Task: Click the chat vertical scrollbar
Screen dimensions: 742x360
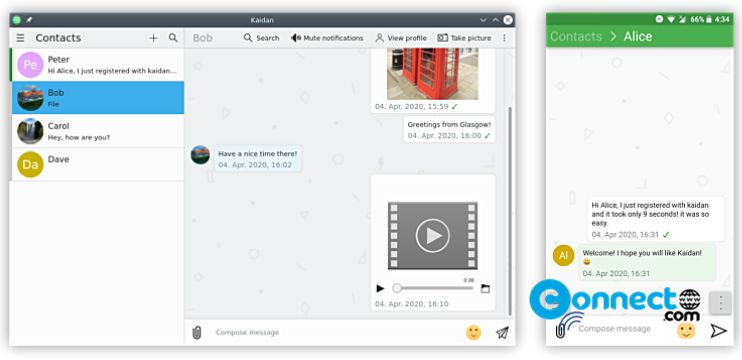Action: [x=510, y=211]
